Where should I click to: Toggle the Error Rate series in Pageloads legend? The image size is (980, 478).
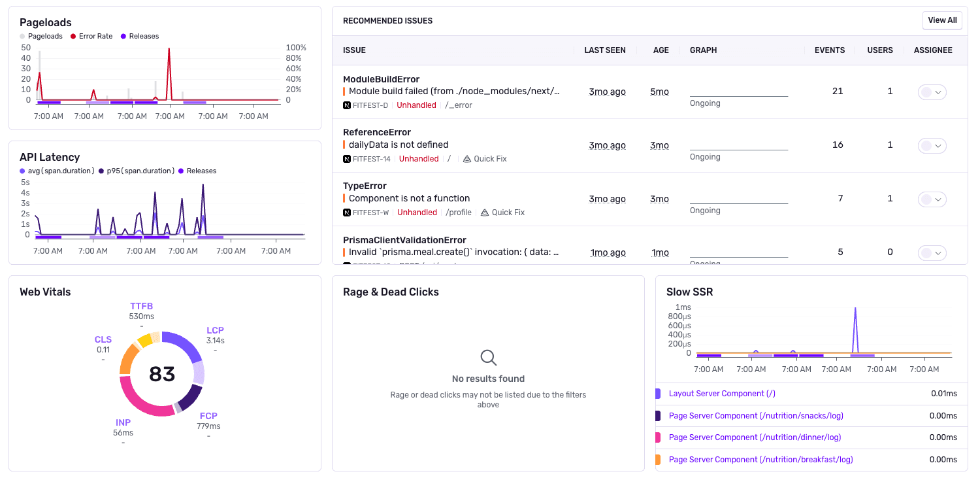(91, 36)
